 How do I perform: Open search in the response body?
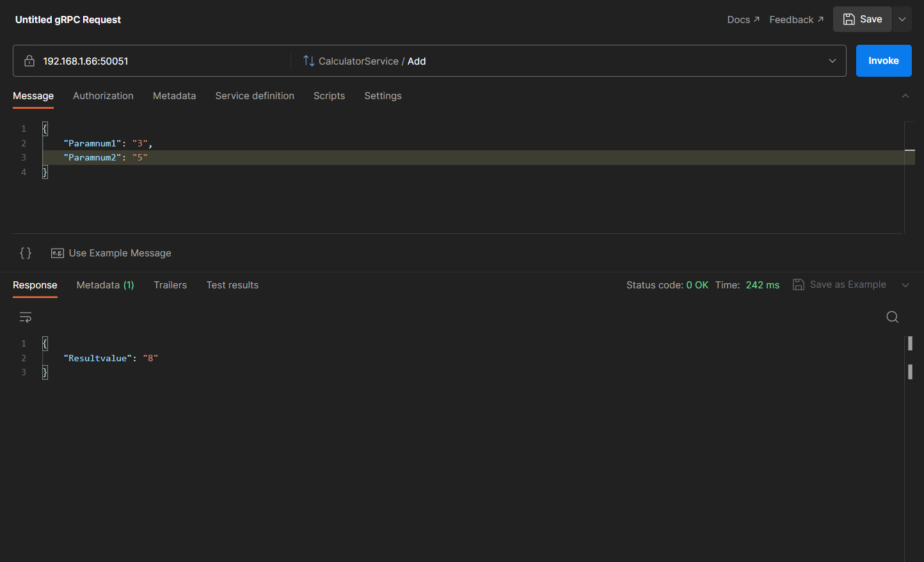point(892,317)
